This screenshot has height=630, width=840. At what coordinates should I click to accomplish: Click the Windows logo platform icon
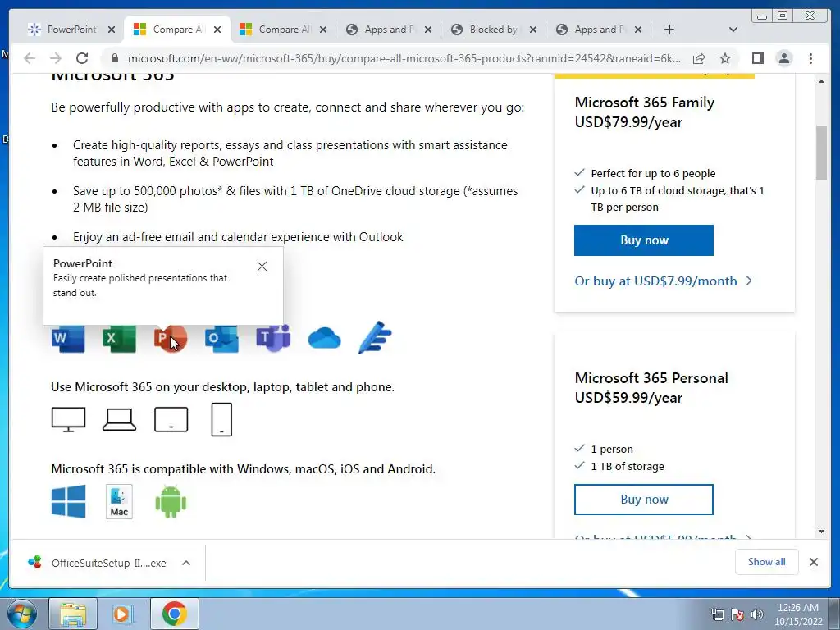coord(69,501)
